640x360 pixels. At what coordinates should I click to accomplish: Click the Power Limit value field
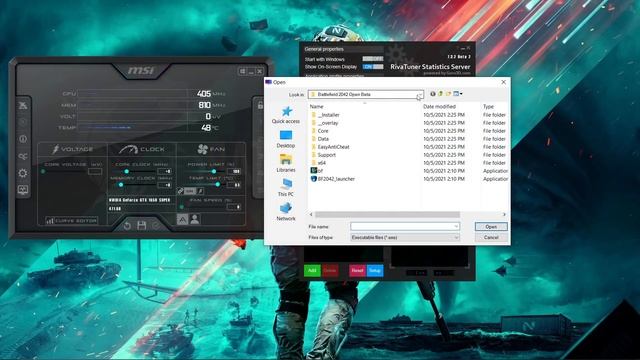(235, 171)
